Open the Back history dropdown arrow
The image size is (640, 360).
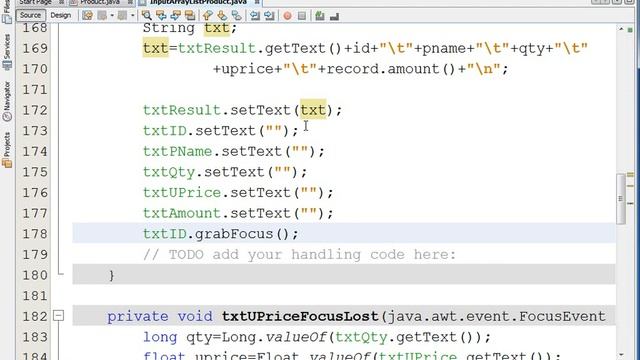[112, 16]
